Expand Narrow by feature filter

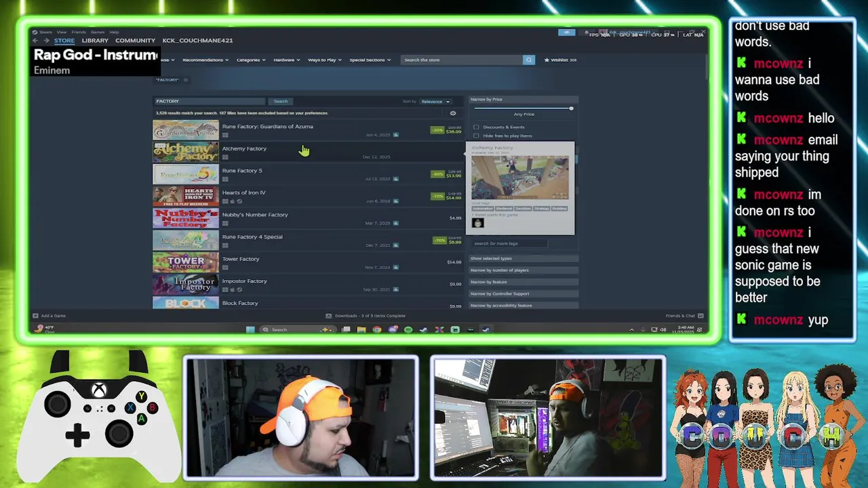pos(523,282)
